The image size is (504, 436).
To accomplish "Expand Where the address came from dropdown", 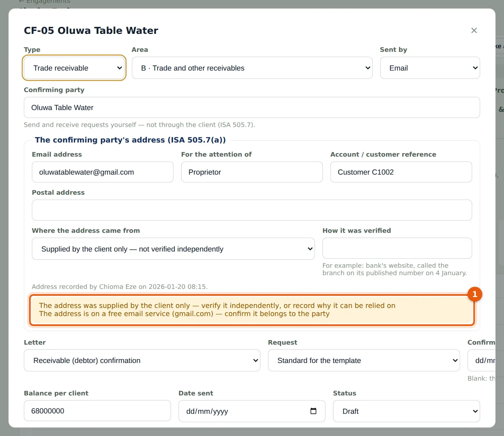I will pyautogui.click(x=173, y=249).
